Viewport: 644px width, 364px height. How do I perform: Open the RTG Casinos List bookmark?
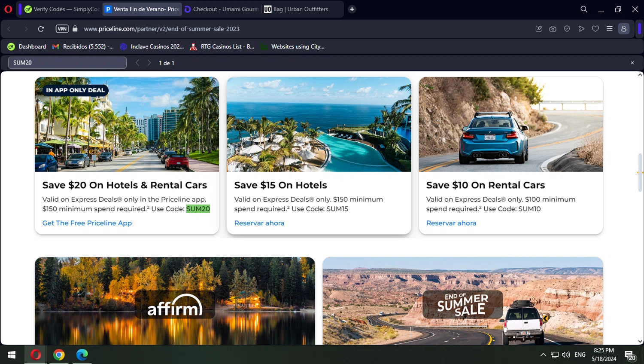pyautogui.click(x=222, y=46)
